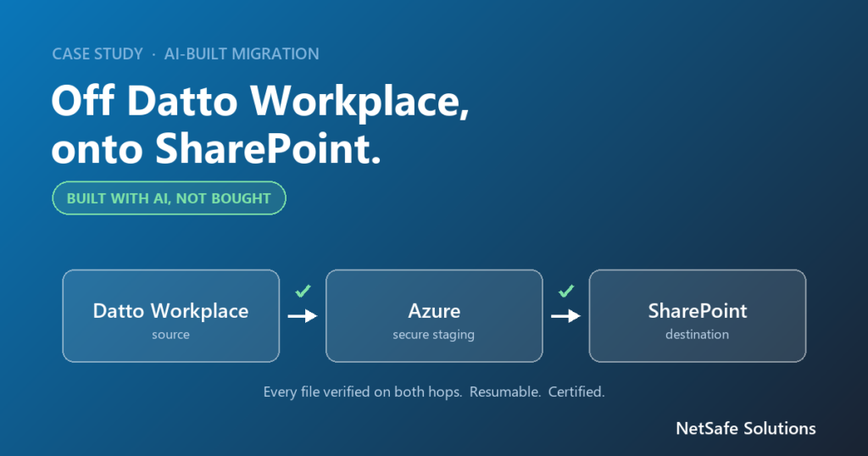
Task: Click the 'NetSafe Solutions' brand name
Action: point(746,428)
